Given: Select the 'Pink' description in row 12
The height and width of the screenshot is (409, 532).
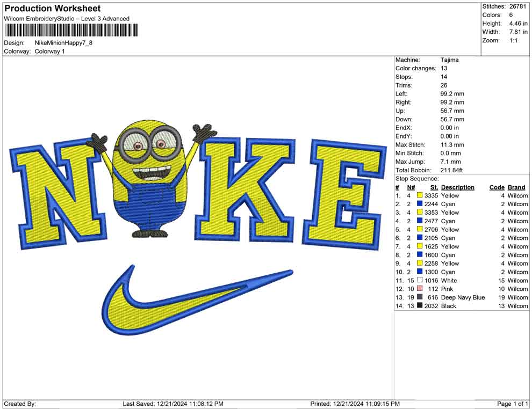Looking at the screenshot, I should coord(447,289).
